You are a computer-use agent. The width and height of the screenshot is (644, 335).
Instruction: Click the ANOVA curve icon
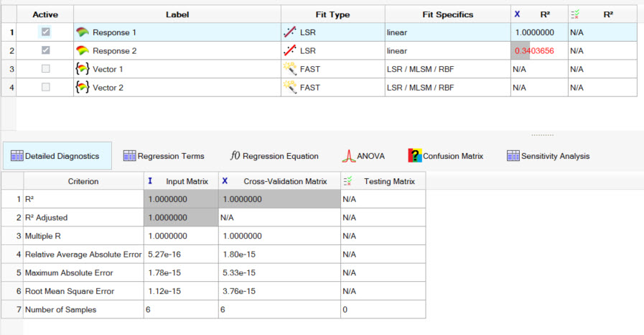tap(349, 156)
